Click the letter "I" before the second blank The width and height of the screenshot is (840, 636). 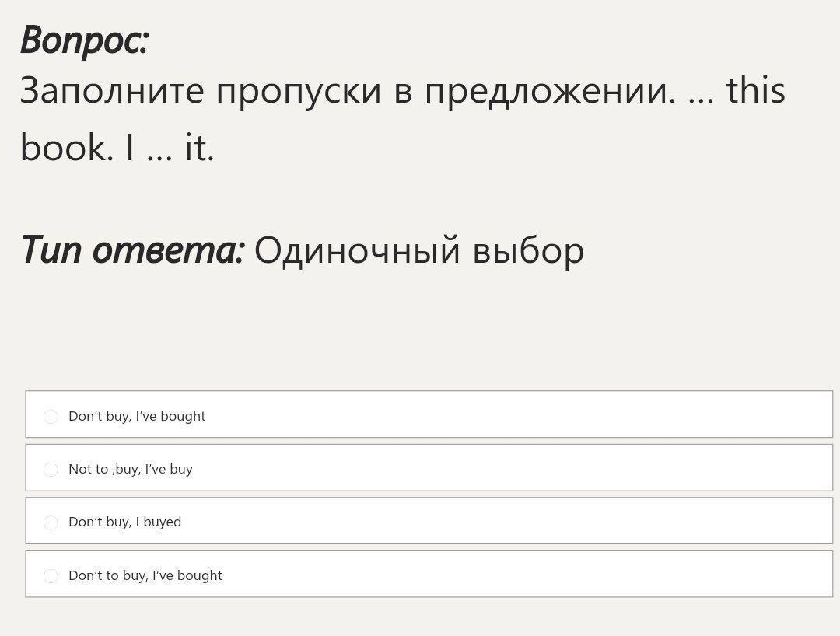click(130, 147)
